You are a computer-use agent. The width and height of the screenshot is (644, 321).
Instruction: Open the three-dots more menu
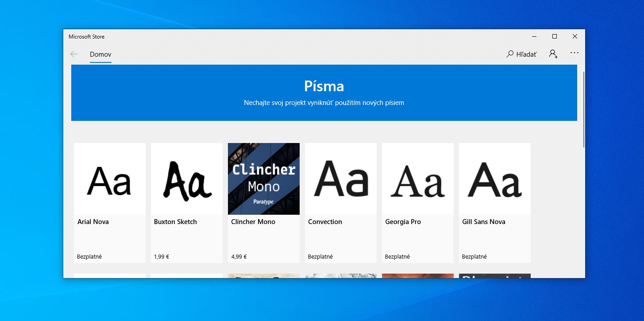point(575,53)
